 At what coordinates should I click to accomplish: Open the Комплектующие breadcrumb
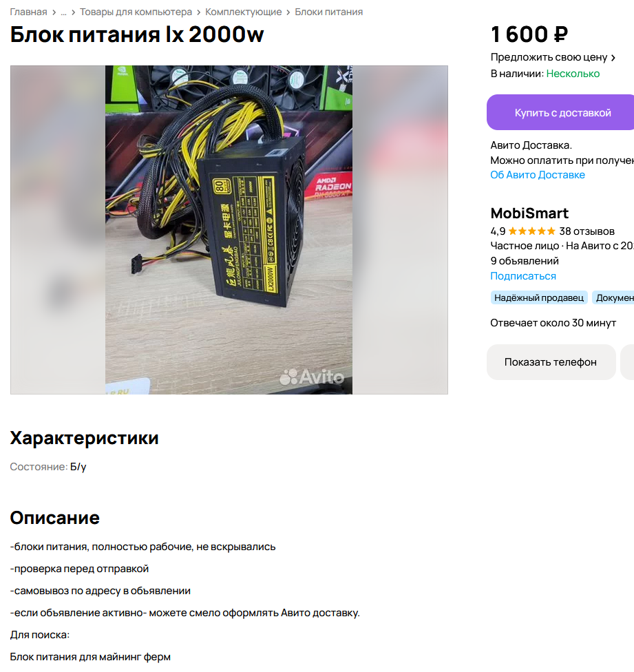(x=243, y=12)
